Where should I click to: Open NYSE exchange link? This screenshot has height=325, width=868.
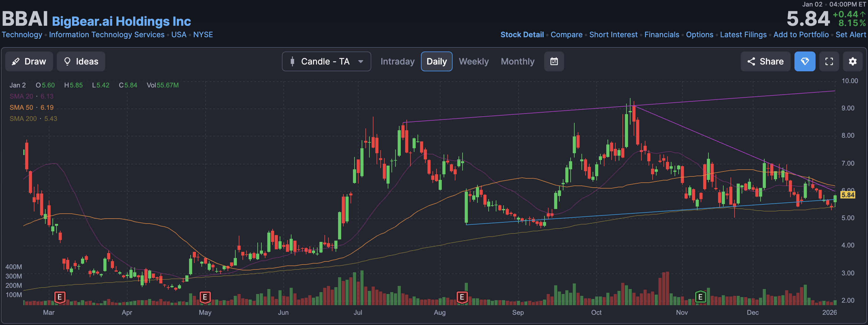pyautogui.click(x=203, y=35)
